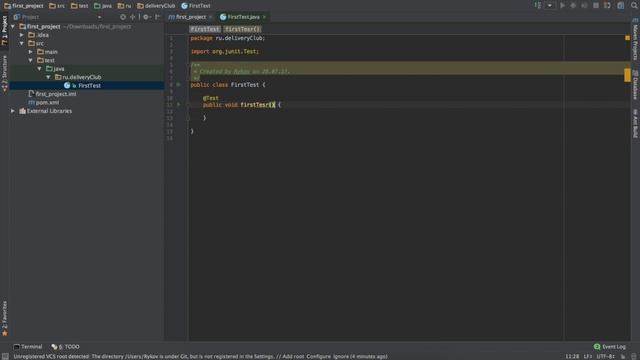
Task: Click the import org.junit.Test line
Action: (x=224, y=51)
